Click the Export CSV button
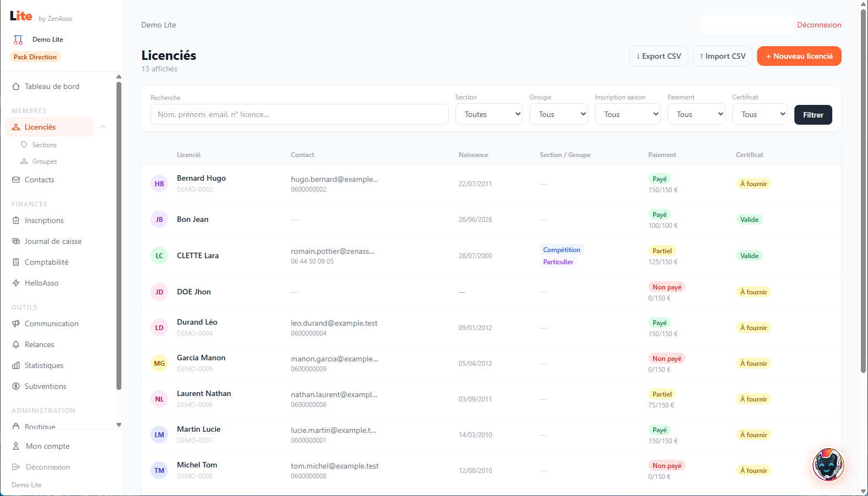The height and width of the screenshot is (496, 868). click(x=659, y=56)
